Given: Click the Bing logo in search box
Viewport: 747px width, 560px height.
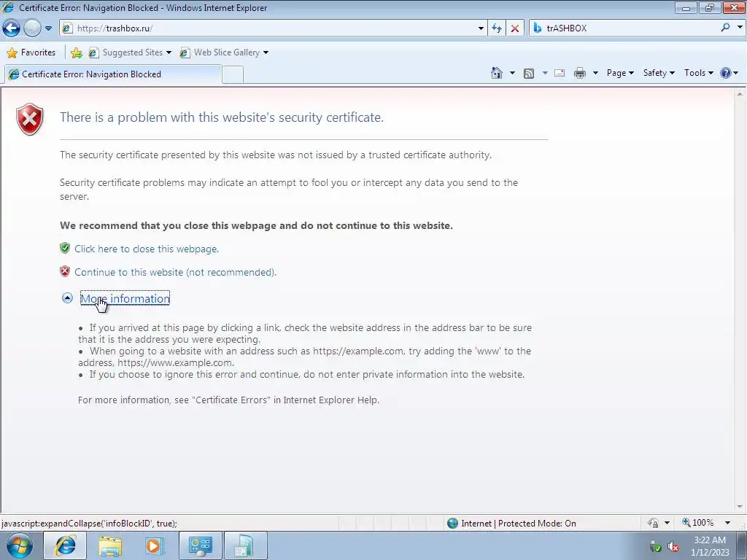Looking at the screenshot, I should click(538, 28).
